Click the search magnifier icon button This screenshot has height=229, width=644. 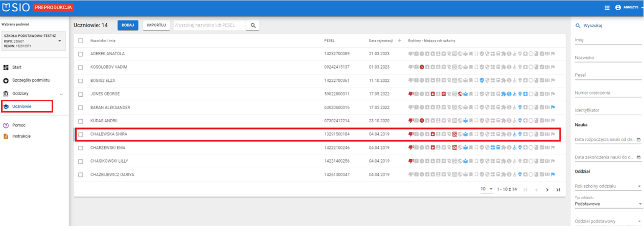click(x=253, y=25)
